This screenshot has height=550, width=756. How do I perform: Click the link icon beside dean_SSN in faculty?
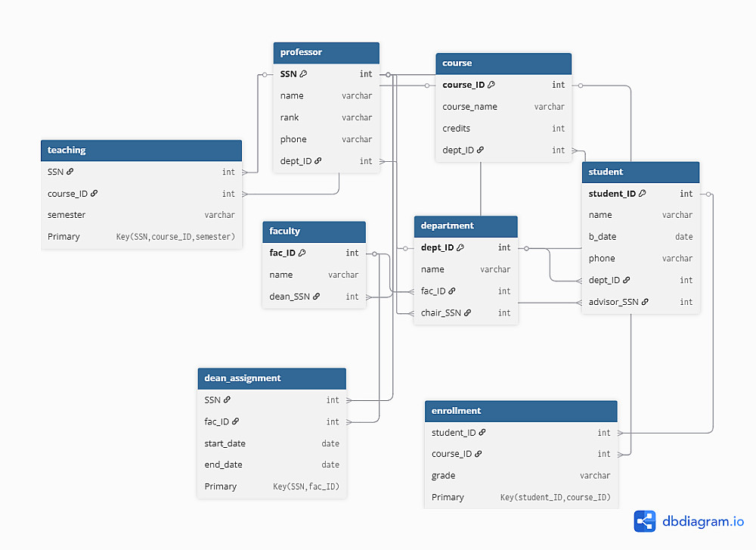click(x=316, y=297)
